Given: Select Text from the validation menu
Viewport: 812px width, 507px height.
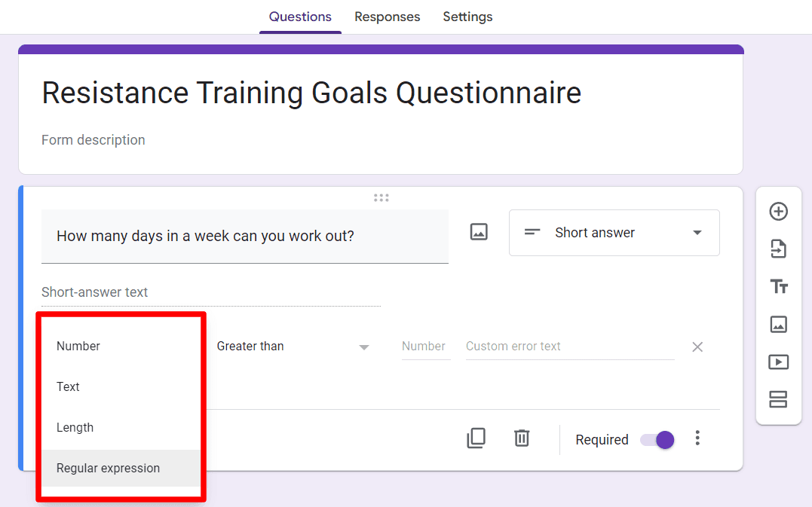Looking at the screenshot, I should coord(121,386).
